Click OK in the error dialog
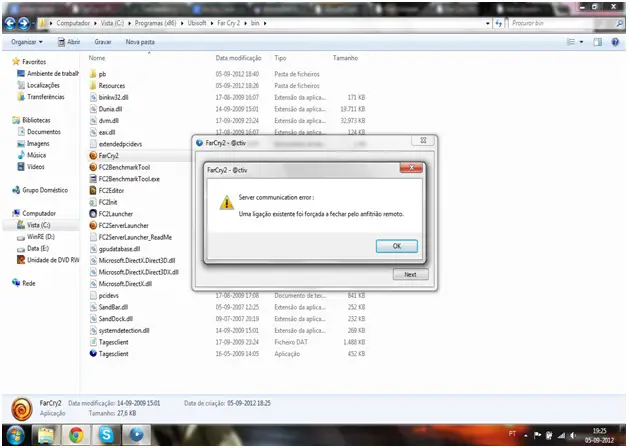Image resolution: width=629 pixels, height=448 pixels. (x=396, y=246)
